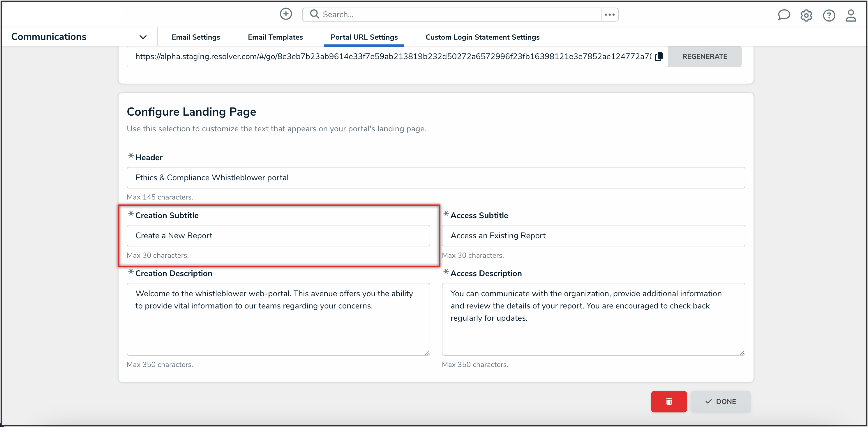868x427 pixels.
Task: Click the search magnifier icon
Action: [x=314, y=14]
